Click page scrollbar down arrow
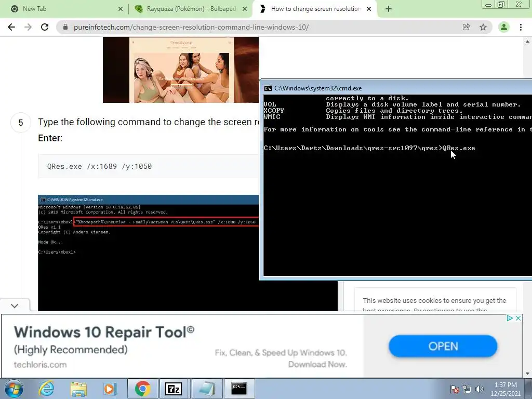 [528, 374]
